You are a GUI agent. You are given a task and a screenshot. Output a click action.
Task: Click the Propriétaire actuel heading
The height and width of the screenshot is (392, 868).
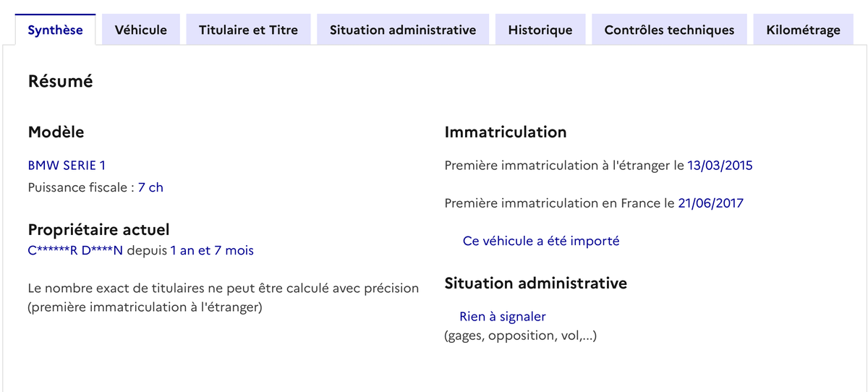99,230
